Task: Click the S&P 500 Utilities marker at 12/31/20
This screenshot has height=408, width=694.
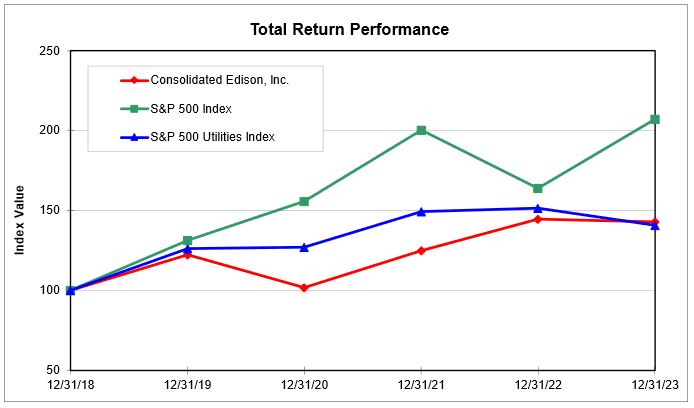Action: click(x=304, y=247)
